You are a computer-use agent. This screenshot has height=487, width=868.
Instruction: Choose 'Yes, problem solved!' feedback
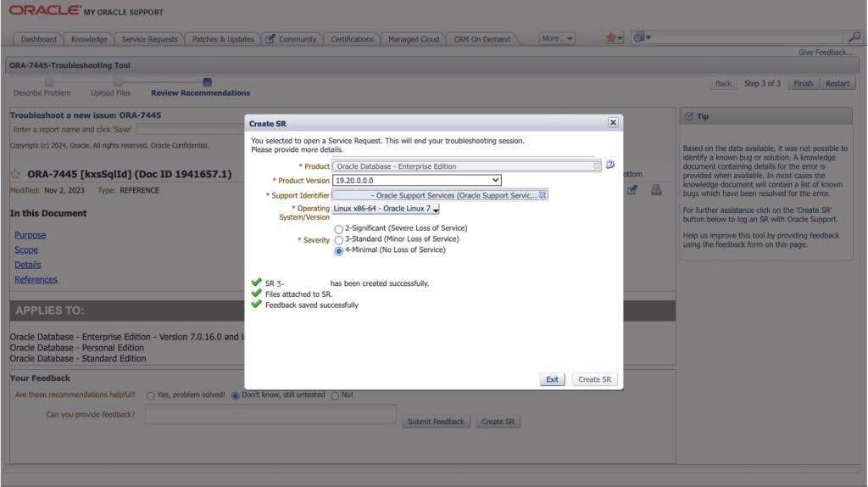click(151, 395)
